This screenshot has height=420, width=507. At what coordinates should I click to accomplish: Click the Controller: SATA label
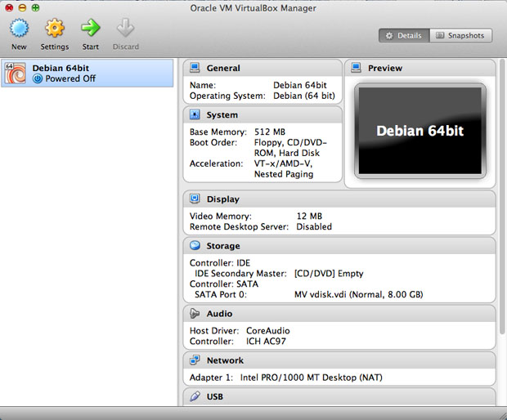pyautogui.click(x=224, y=284)
